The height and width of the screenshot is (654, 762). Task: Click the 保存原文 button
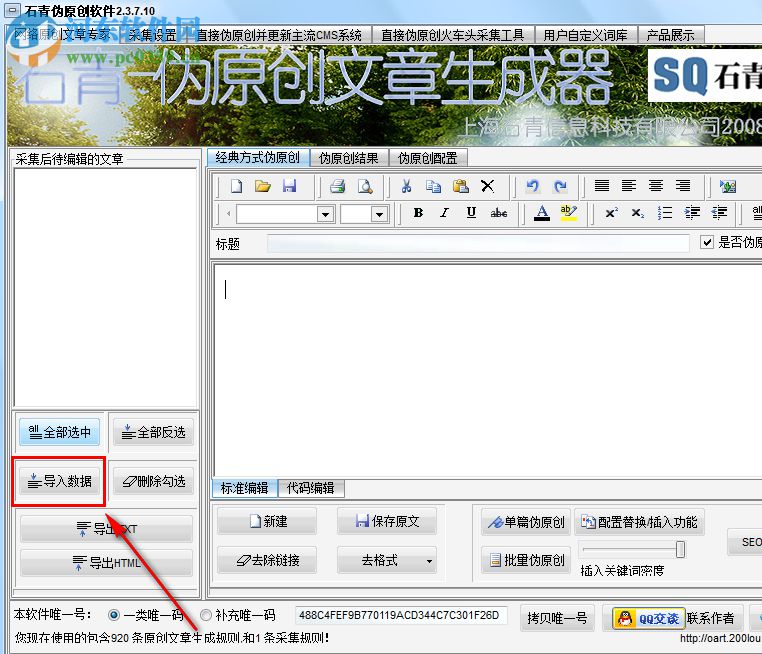(387, 521)
